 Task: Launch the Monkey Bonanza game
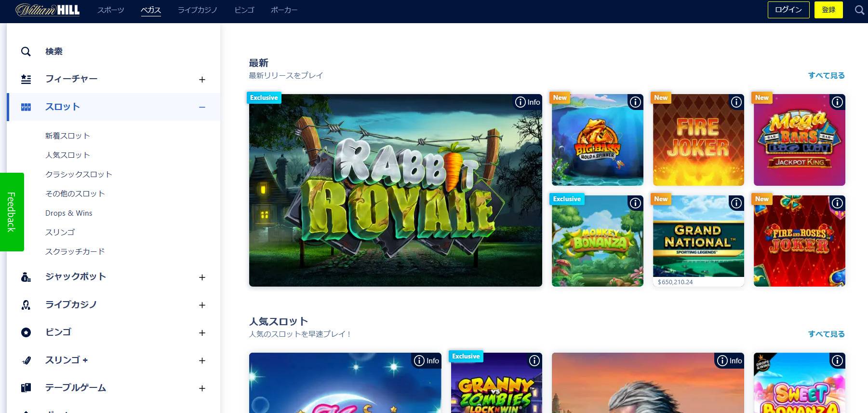coord(598,241)
